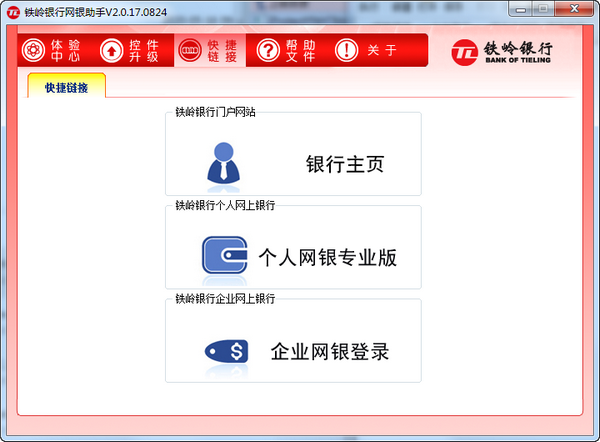The image size is (600, 442).
Task: Click the 铁岭银行个人网上银行 group label
Action: [x=225, y=205]
